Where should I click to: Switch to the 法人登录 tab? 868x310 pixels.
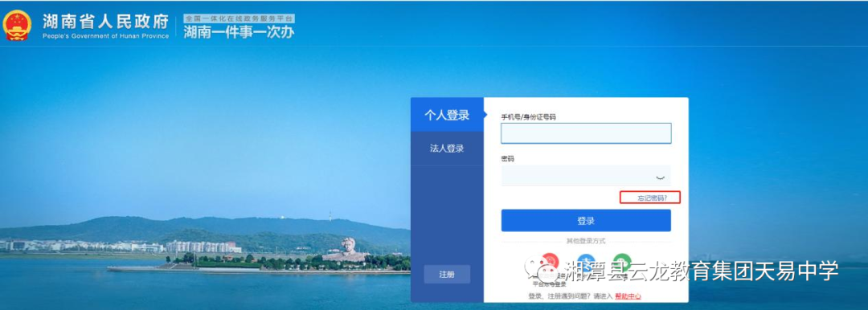click(448, 149)
